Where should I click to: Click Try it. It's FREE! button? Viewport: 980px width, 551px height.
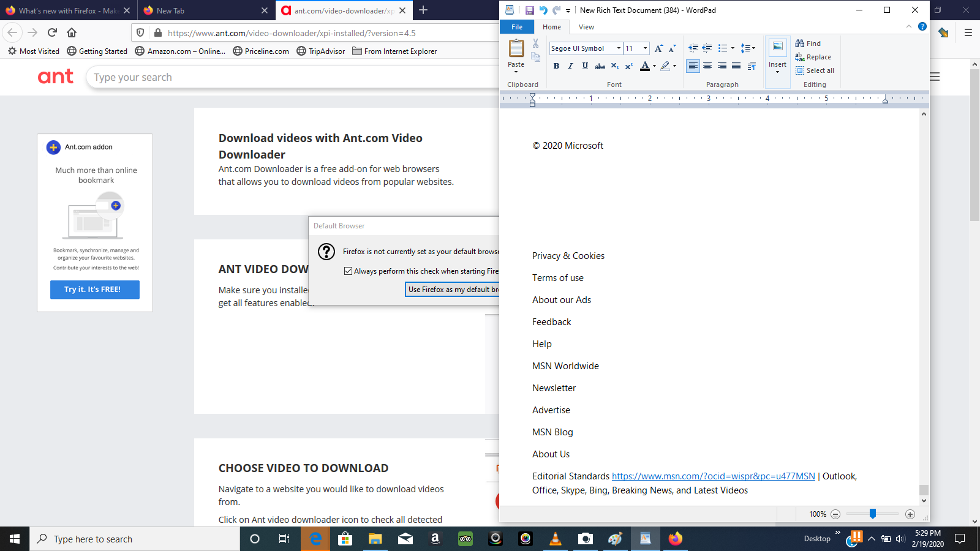click(x=95, y=290)
